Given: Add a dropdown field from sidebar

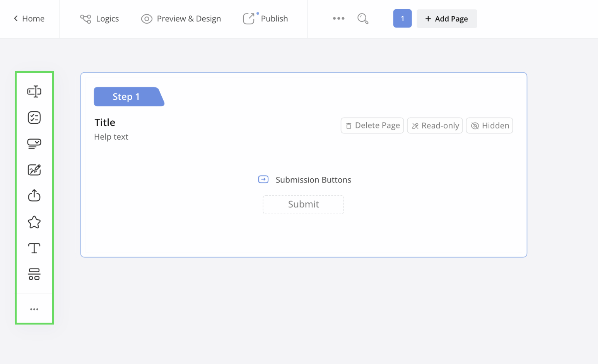Looking at the screenshot, I should tap(34, 144).
